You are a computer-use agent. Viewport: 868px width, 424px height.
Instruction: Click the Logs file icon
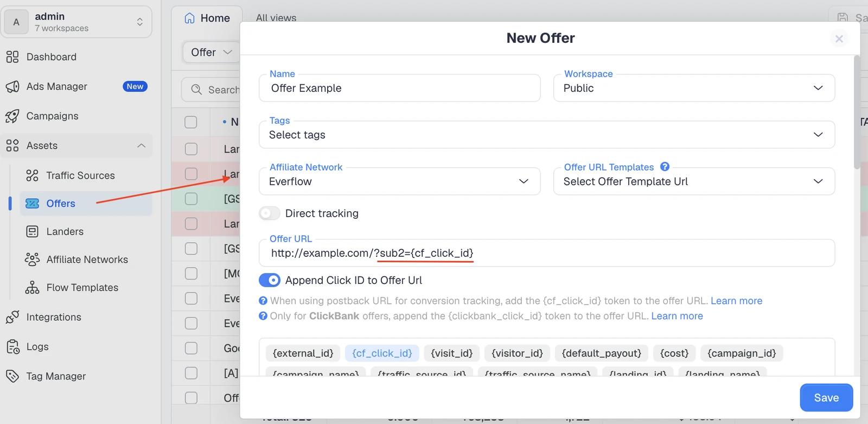tap(12, 346)
